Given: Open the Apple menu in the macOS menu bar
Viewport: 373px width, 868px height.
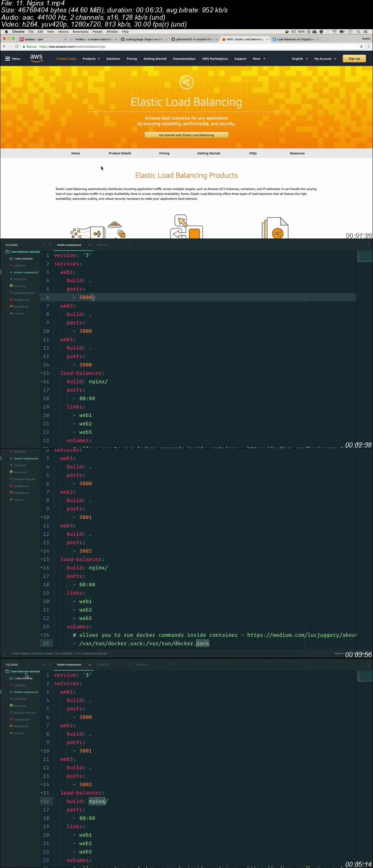Looking at the screenshot, I should point(6,32).
